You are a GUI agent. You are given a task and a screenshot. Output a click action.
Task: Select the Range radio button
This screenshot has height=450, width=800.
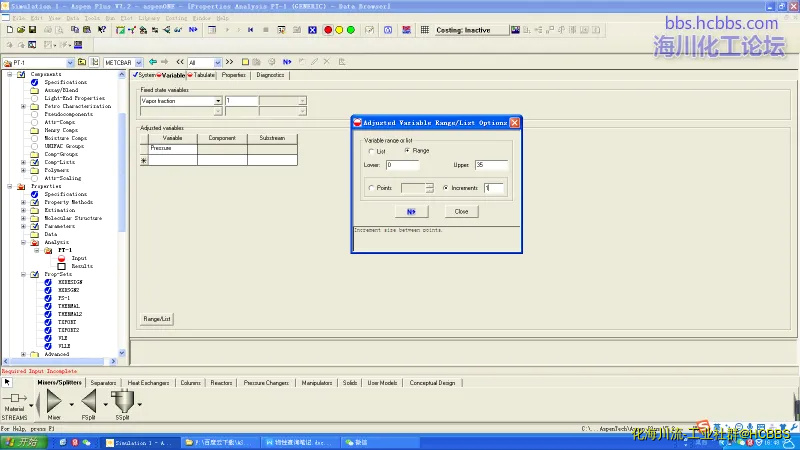pyautogui.click(x=407, y=151)
